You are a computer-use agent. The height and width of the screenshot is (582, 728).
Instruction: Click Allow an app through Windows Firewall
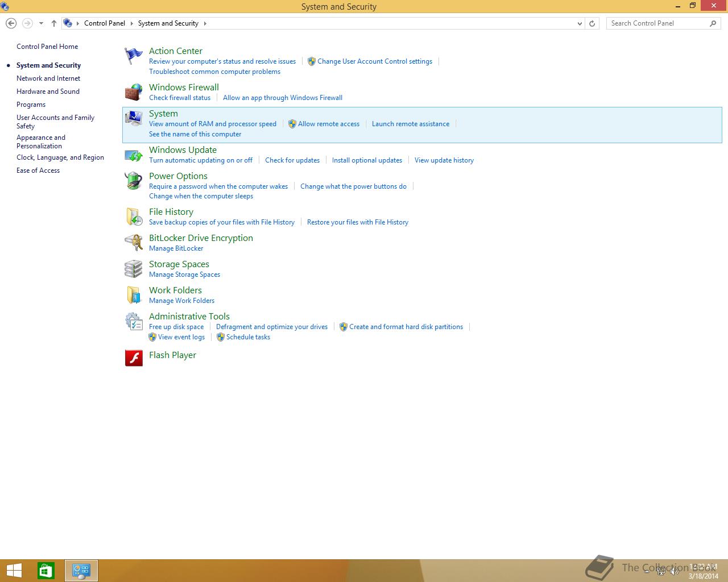pyautogui.click(x=283, y=98)
